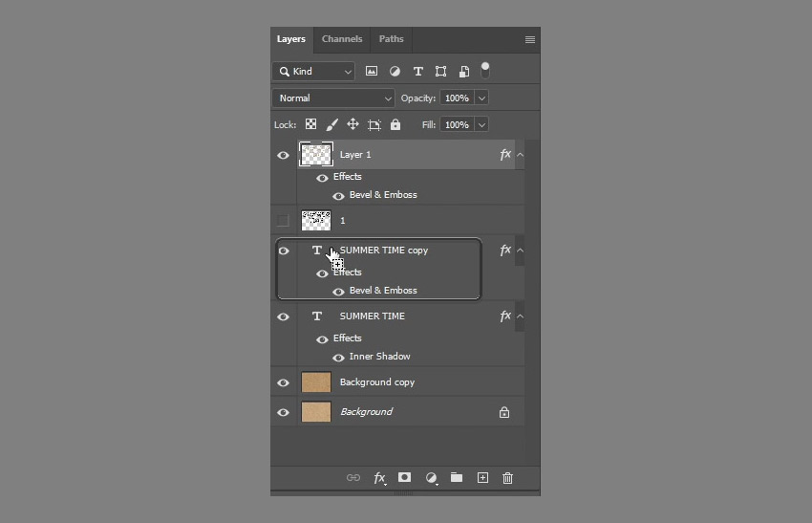This screenshot has height=523, width=812.
Task: Hide Background copy layer
Action: tap(284, 383)
